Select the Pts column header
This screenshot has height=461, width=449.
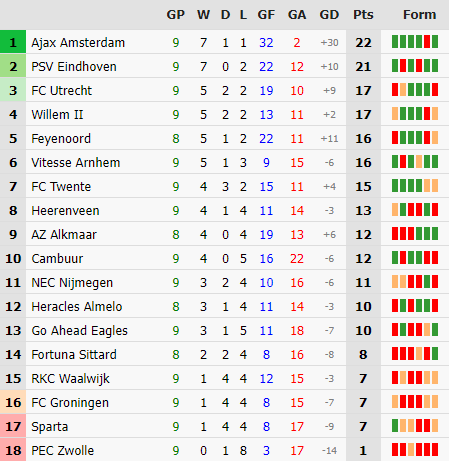[363, 15]
